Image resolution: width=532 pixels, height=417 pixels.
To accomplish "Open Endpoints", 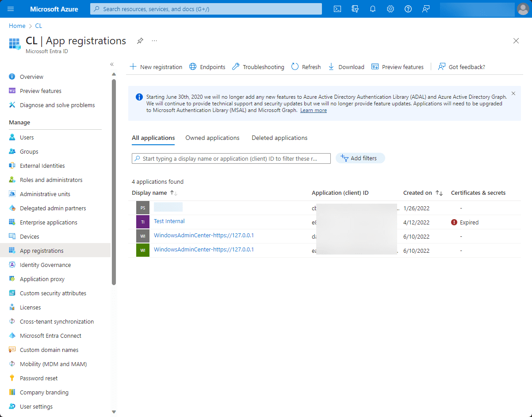I will pos(207,67).
